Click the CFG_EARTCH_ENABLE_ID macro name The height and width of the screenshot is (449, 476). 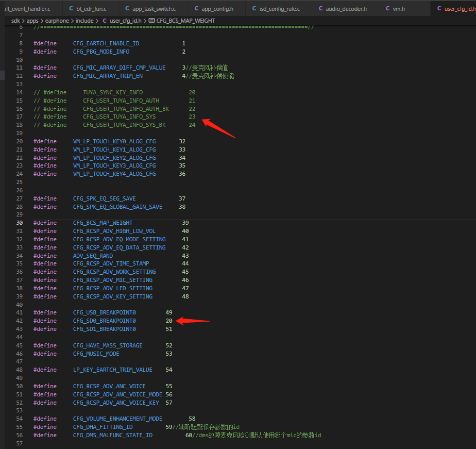point(106,43)
